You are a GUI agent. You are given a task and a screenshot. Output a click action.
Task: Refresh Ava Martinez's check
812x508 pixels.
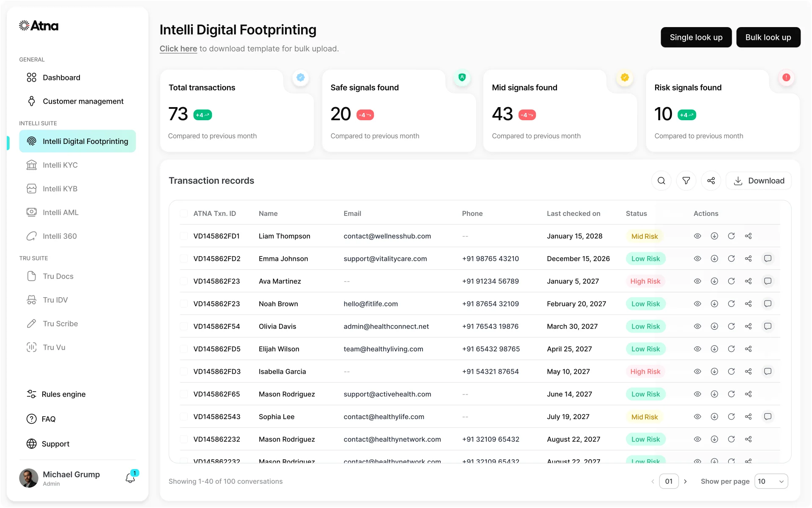pos(731,281)
